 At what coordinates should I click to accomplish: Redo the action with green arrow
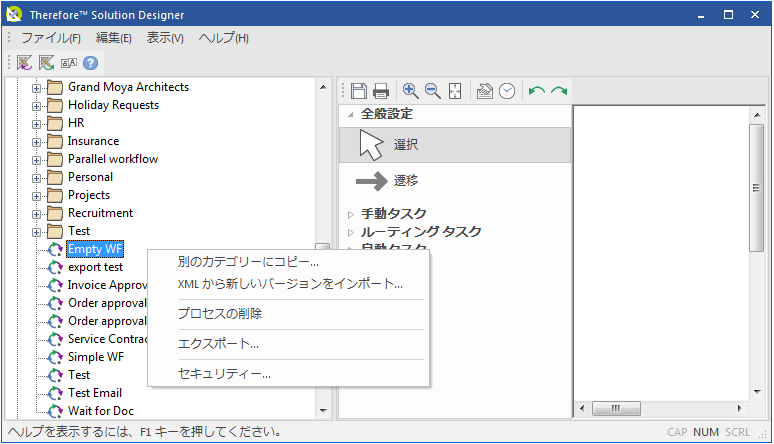point(559,91)
